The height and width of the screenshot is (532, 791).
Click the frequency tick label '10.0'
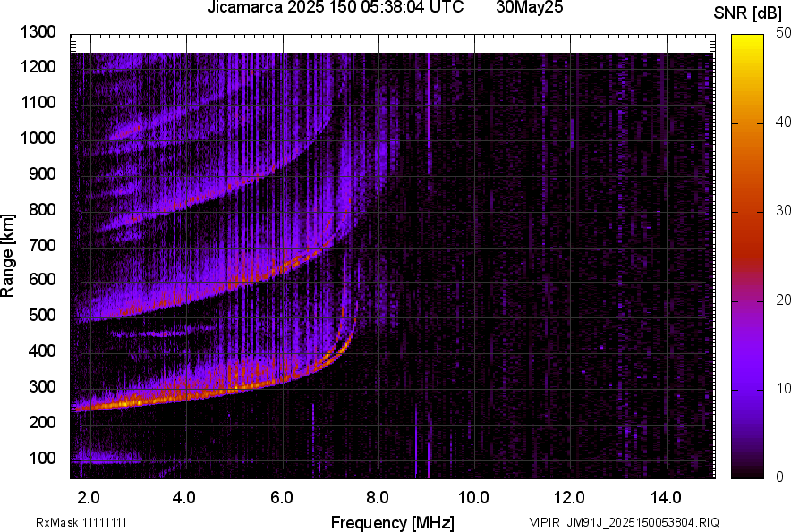coord(473,498)
